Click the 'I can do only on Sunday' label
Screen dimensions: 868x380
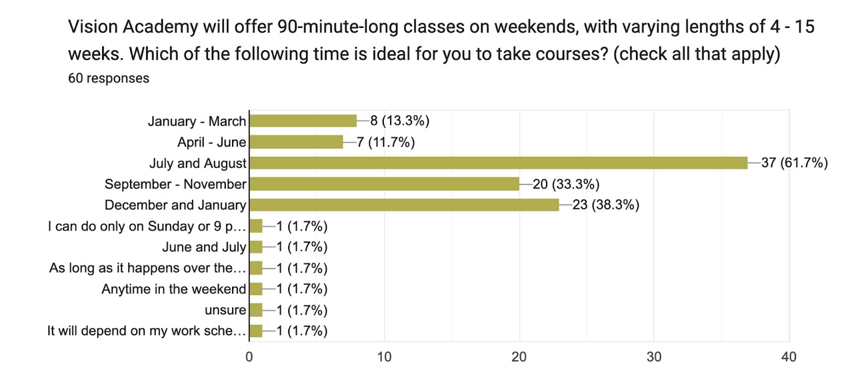click(x=147, y=226)
